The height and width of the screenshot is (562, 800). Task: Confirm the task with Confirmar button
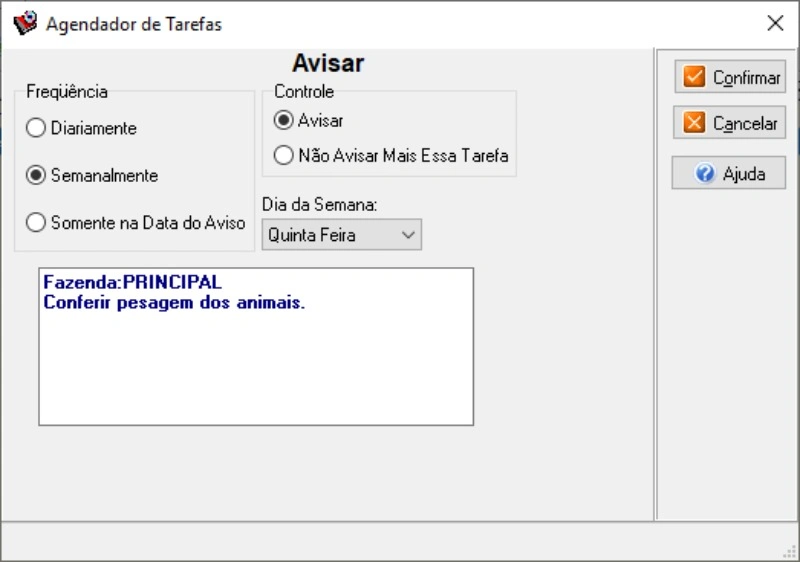click(730, 77)
